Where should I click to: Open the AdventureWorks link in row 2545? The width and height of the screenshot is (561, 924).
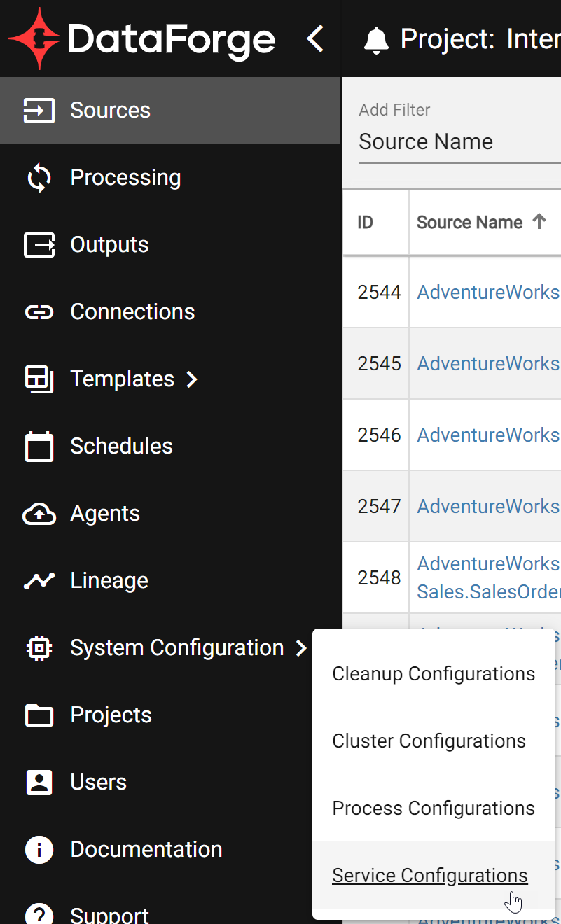(x=488, y=363)
